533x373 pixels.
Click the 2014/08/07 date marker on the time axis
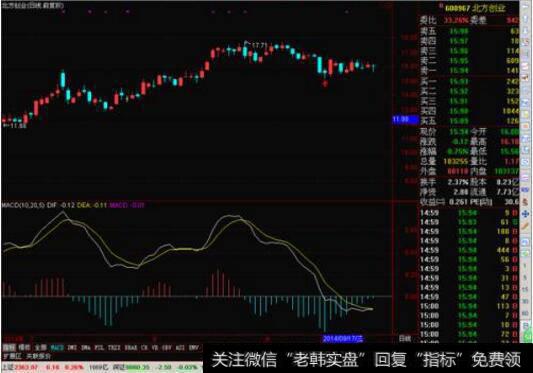coord(343,339)
